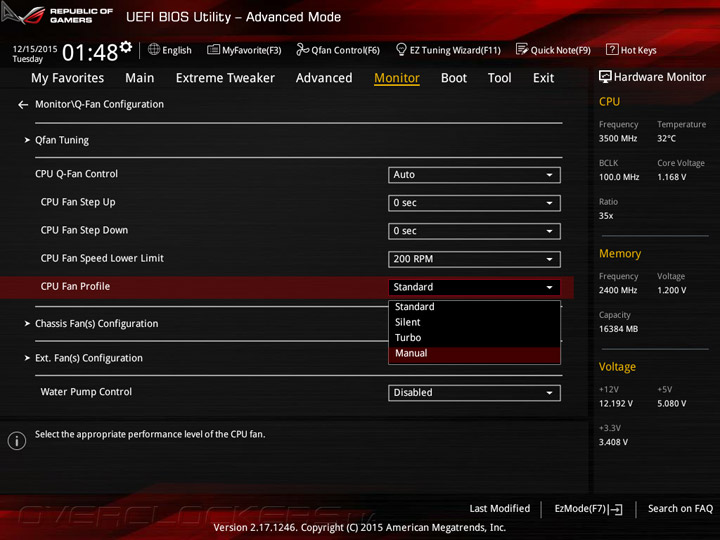Click the CPU temperature value 32°C

click(666, 139)
